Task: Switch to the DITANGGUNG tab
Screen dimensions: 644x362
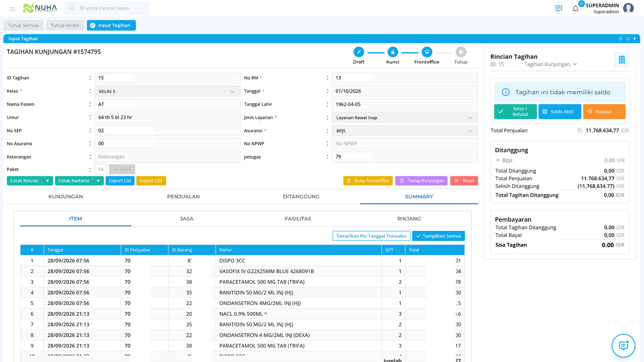Action: coord(301,197)
